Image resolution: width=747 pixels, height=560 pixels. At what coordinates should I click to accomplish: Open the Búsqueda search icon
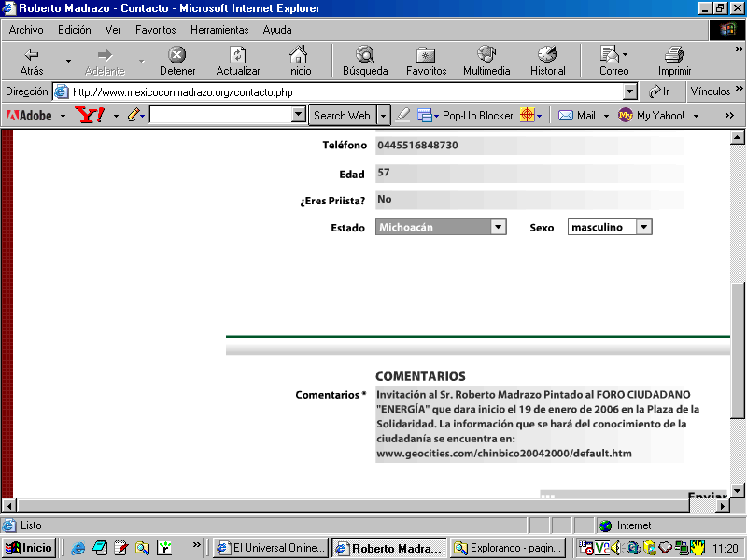click(x=364, y=55)
